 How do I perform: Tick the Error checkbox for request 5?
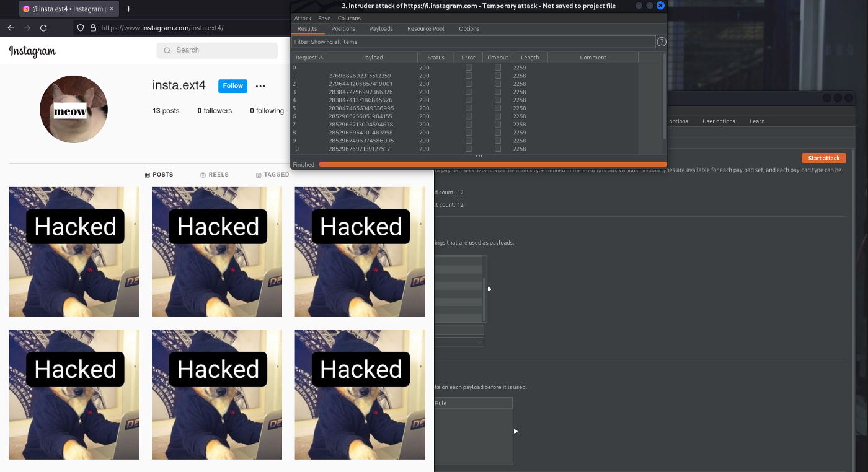tap(469, 108)
